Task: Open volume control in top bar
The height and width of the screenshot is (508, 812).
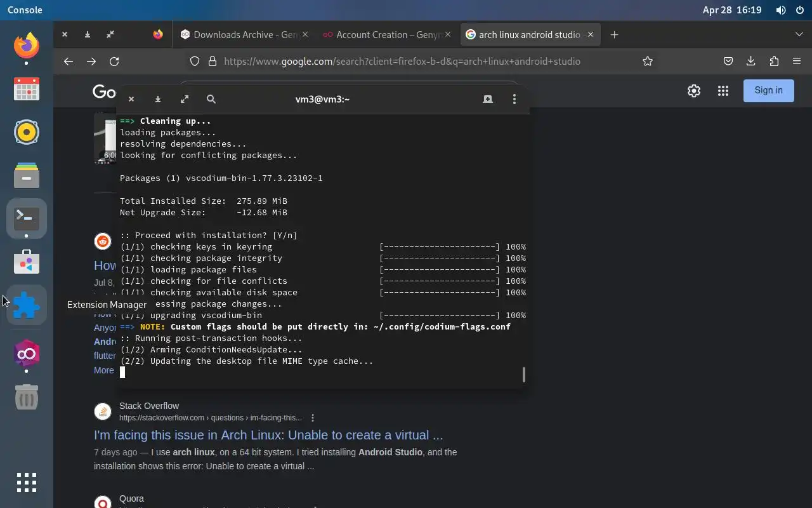Action: [x=781, y=10]
